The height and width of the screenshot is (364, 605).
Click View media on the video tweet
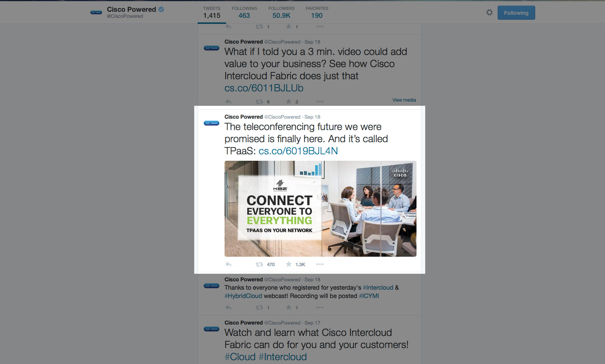click(404, 100)
